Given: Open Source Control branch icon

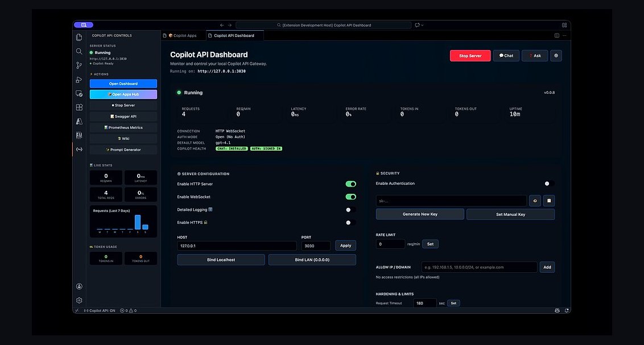Looking at the screenshot, I should 79,65.
